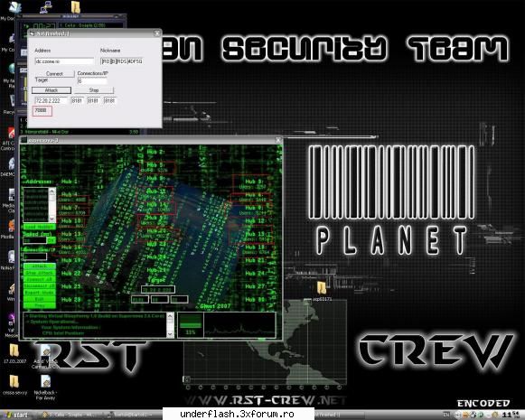525x420 pixels.
Task: Click the green Stop Attack button
Action: (x=40, y=273)
